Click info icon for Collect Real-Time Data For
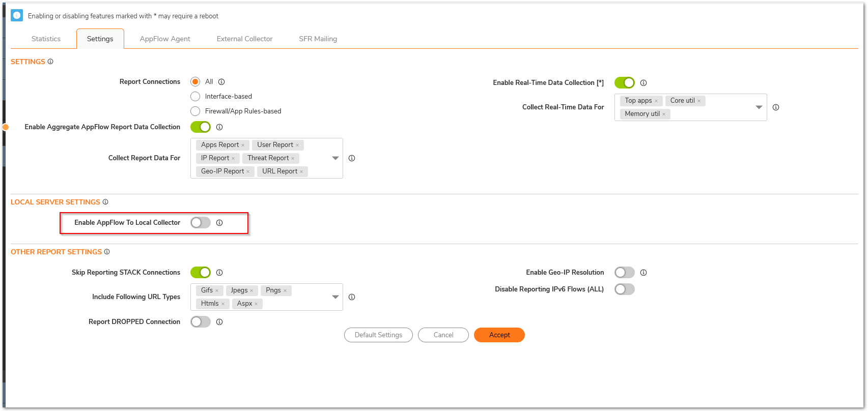The image size is (868, 412). pyautogui.click(x=776, y=107)
